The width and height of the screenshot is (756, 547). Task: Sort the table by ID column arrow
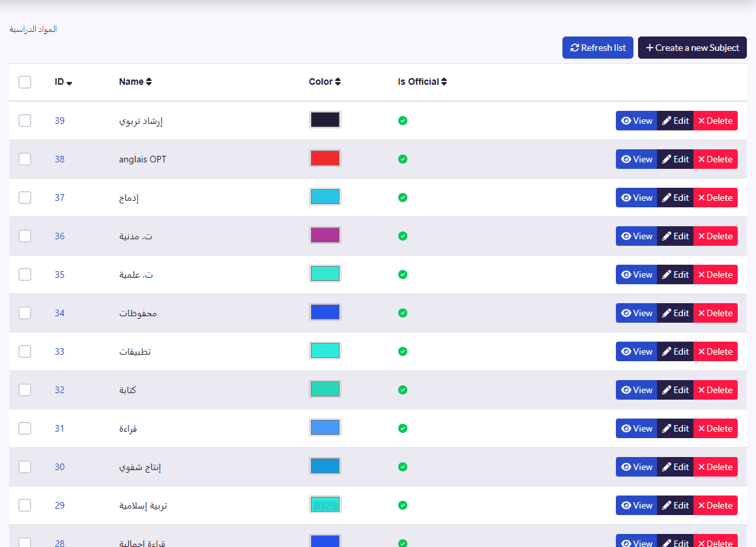[x=70, y=83]
